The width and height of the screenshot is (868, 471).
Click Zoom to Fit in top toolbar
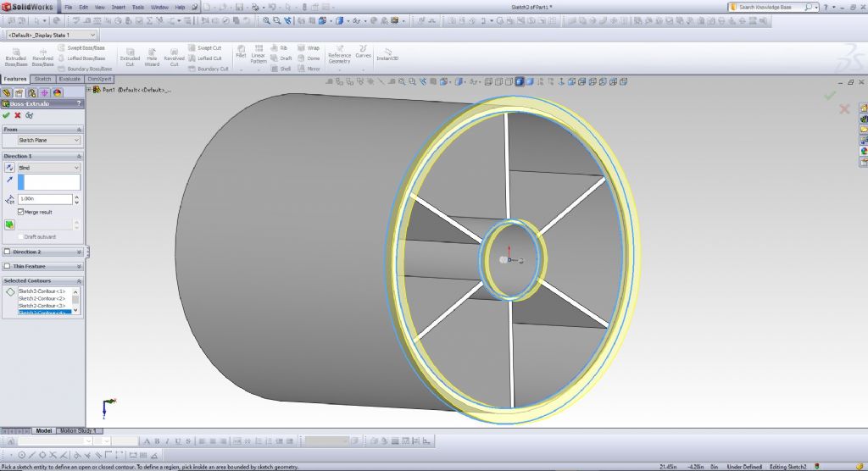click(x=266, y=21)
